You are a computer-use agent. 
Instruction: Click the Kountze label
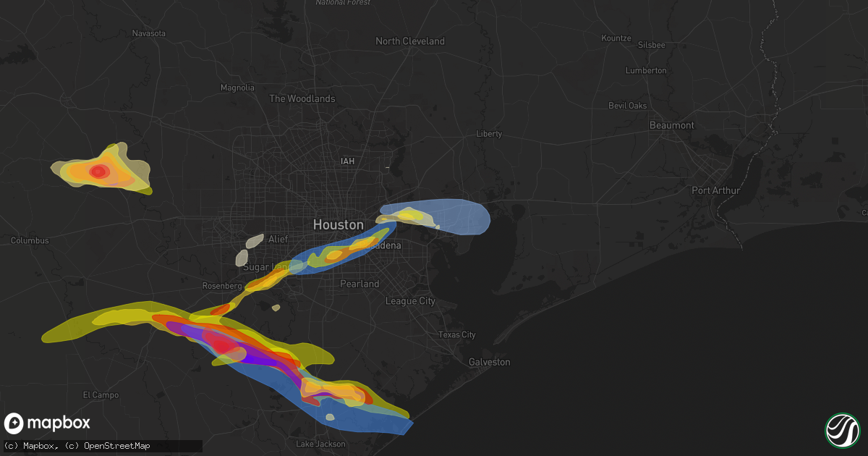(x=618, y=37)
